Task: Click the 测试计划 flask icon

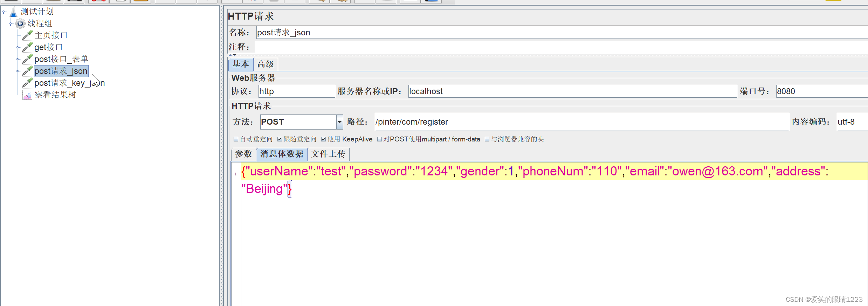Action: [x=13, y=12]
